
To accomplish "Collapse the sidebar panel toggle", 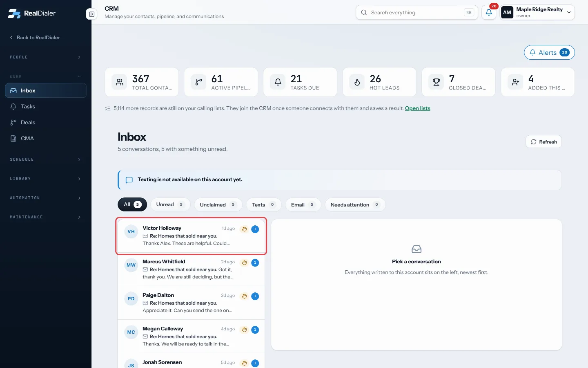I will click(91, 14).
